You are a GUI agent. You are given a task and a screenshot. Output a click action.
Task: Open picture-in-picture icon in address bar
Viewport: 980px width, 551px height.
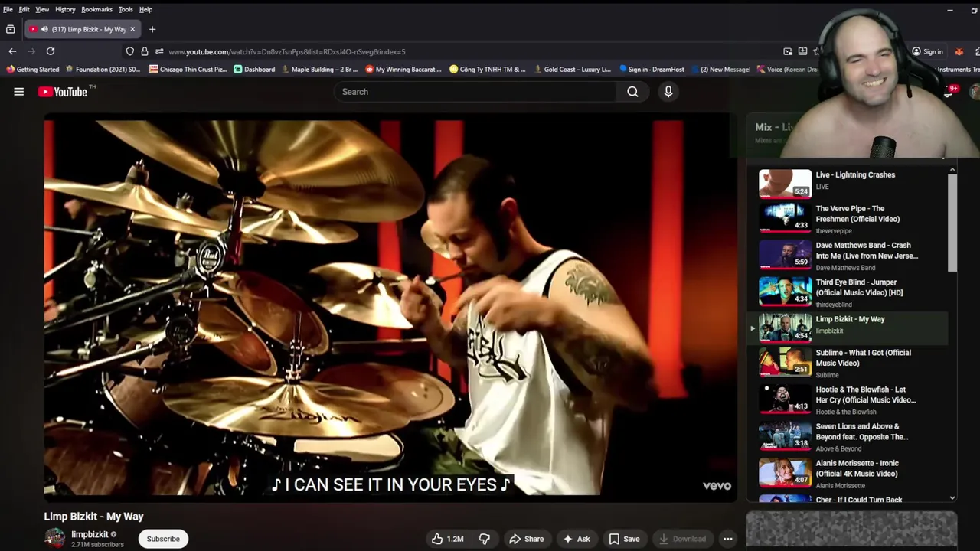tap(788, 51)
